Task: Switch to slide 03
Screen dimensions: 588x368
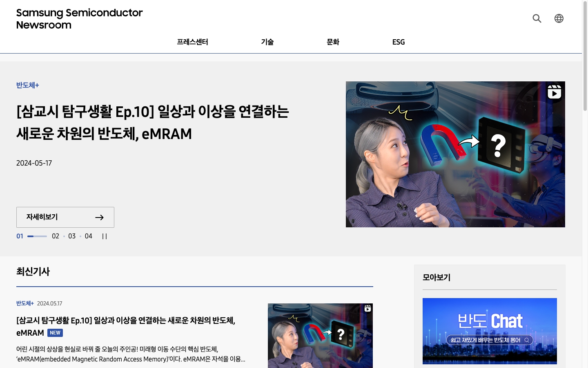Action: [x=72, y=236]
